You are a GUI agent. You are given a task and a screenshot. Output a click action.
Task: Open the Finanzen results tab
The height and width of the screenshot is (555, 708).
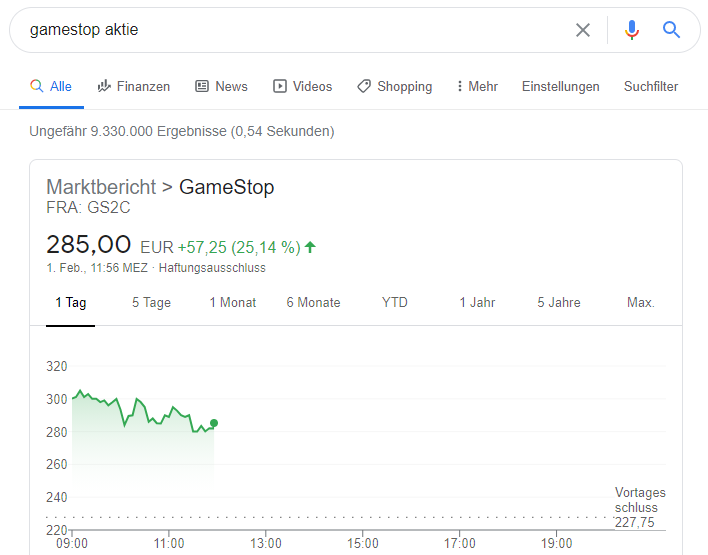click(134, 86)
